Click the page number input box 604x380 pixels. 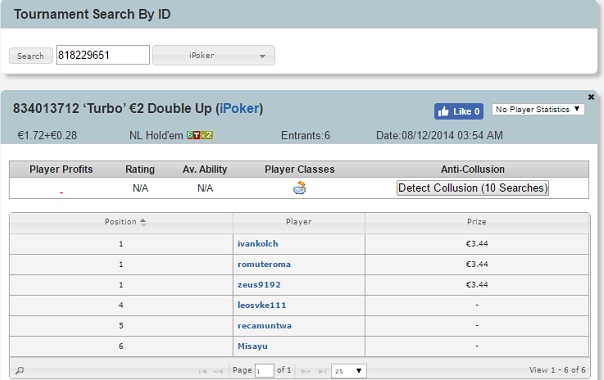pos(264,371)
